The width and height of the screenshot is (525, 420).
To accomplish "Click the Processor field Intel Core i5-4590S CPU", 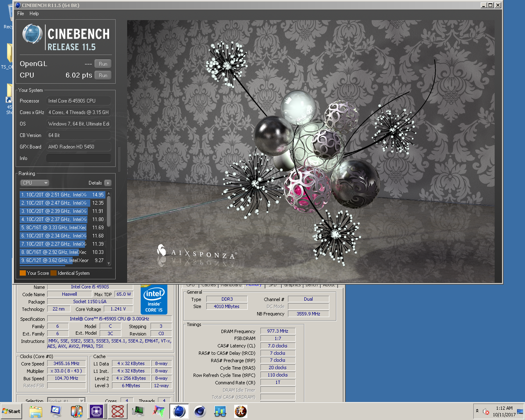I will [78, 101].
